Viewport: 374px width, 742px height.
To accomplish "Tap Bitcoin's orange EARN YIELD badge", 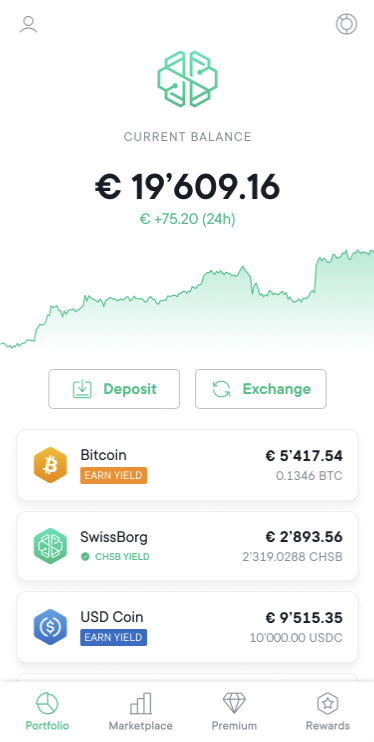I will point(114,476).
